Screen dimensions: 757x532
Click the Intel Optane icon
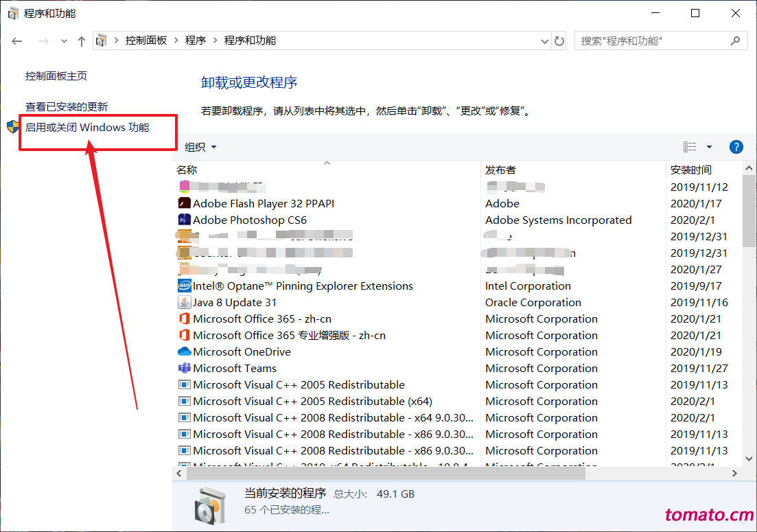click(x=185, y=286)
